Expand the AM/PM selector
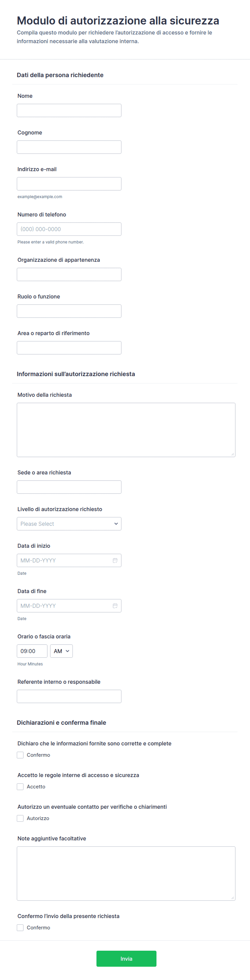This screenshot has width=250, height=980. [x=61, y=651]
